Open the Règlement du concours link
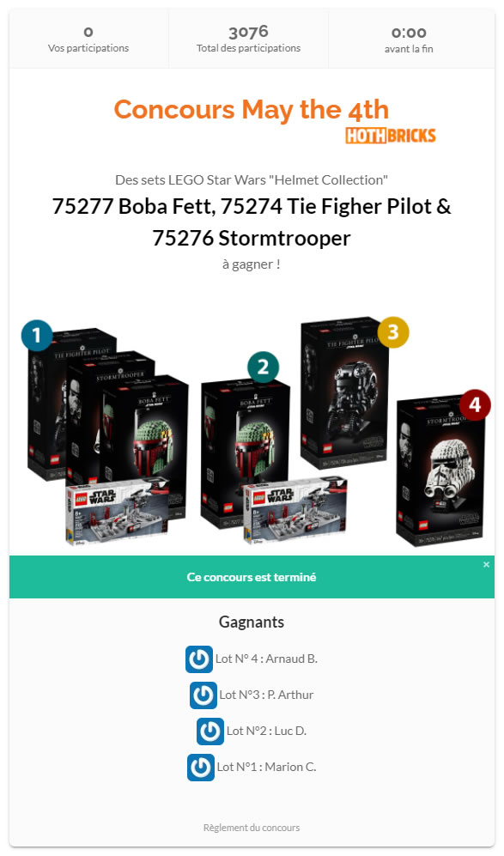504x856 pixels. click(252, 828)
